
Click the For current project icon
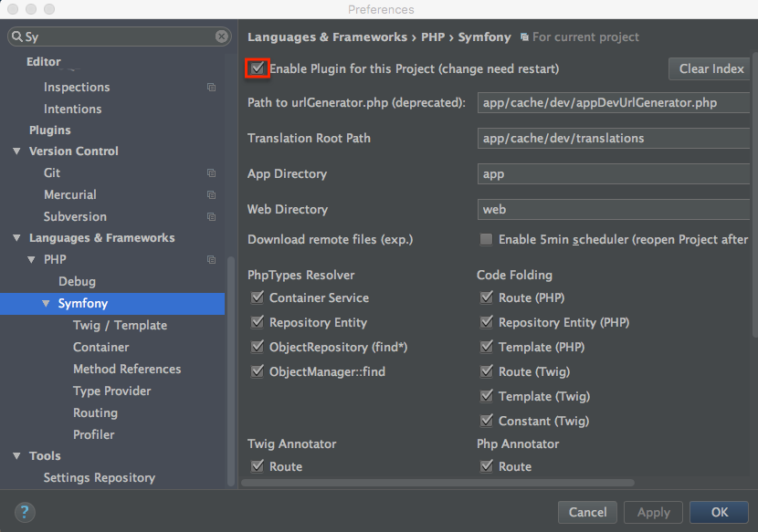[x=524, y=37]
